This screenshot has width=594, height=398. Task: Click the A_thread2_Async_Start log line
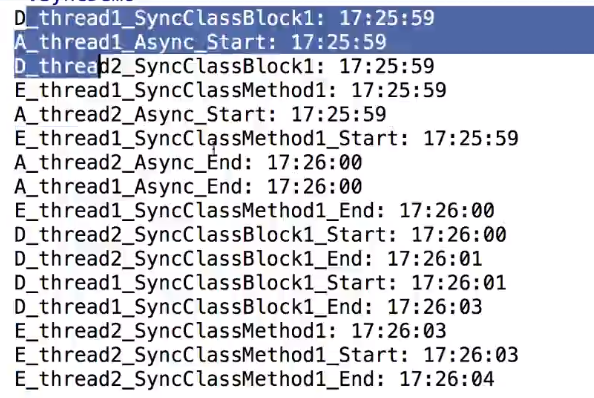(200, 114)
